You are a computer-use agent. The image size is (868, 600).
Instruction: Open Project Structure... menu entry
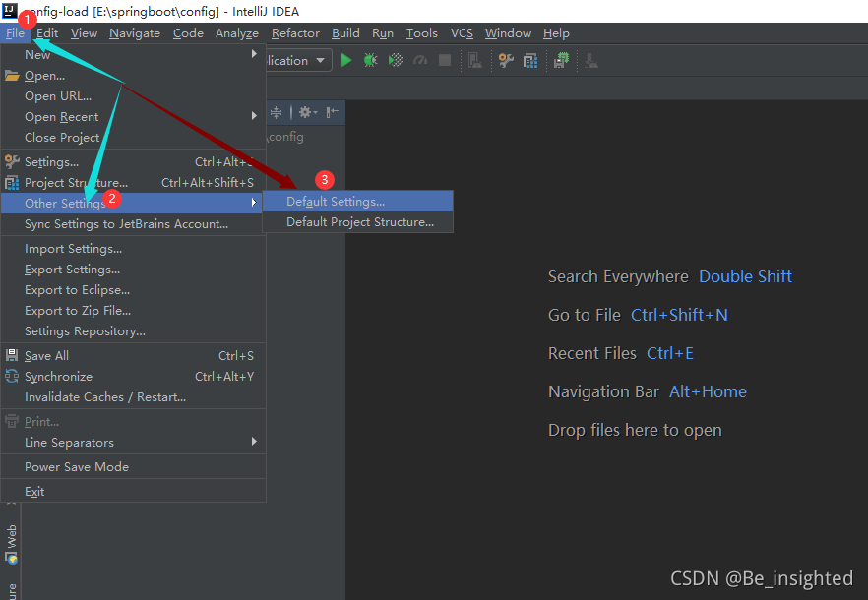(134, 182)
